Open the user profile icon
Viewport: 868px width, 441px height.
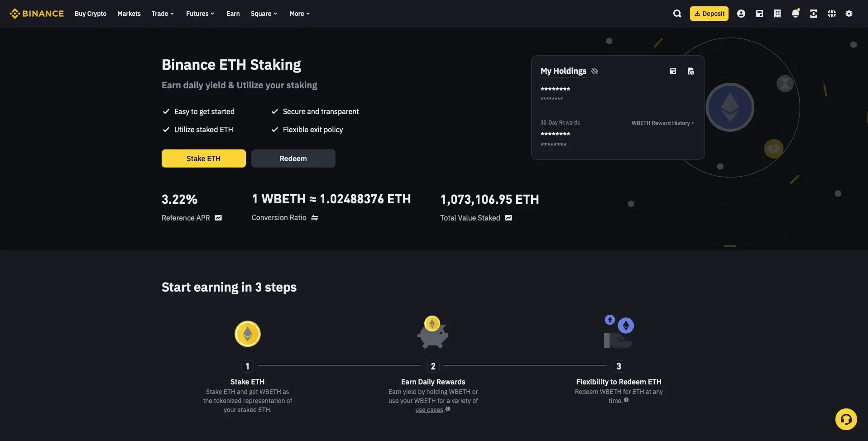[x=741, y=14]
